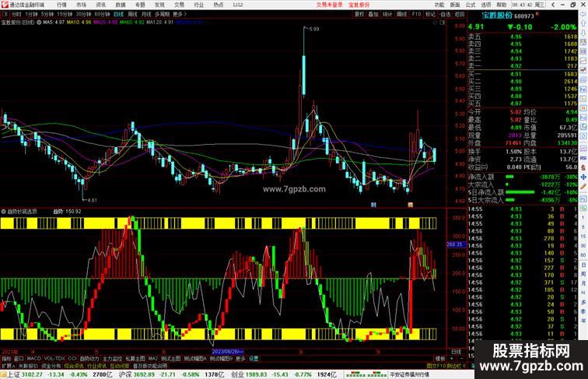Expand the 扩展 panel toggle
Viewport: 588px width, 379px height.
click(x=8, y=366)
